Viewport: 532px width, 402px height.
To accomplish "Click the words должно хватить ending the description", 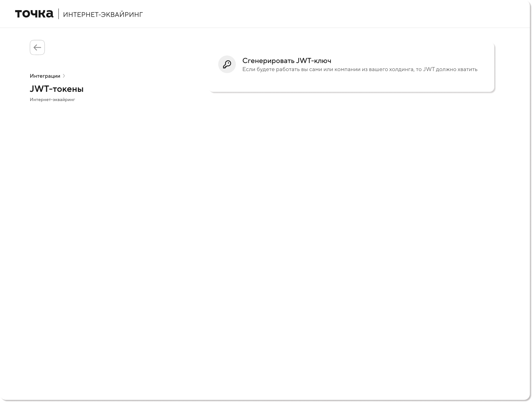I will pyautogui.click(x=456, y=69).
